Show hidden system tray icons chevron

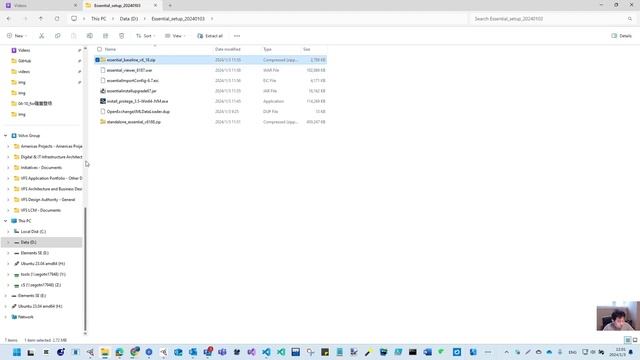point(507,352)
